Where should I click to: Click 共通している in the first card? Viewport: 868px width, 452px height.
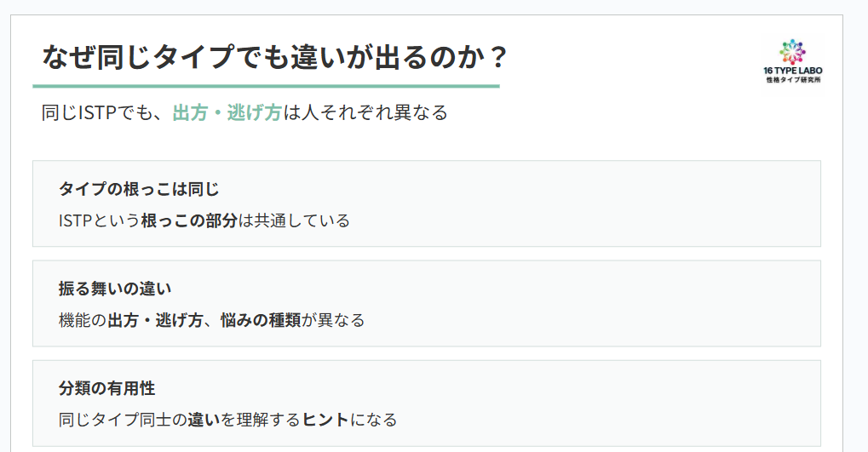pyautogui.click(x=302, y=220)
